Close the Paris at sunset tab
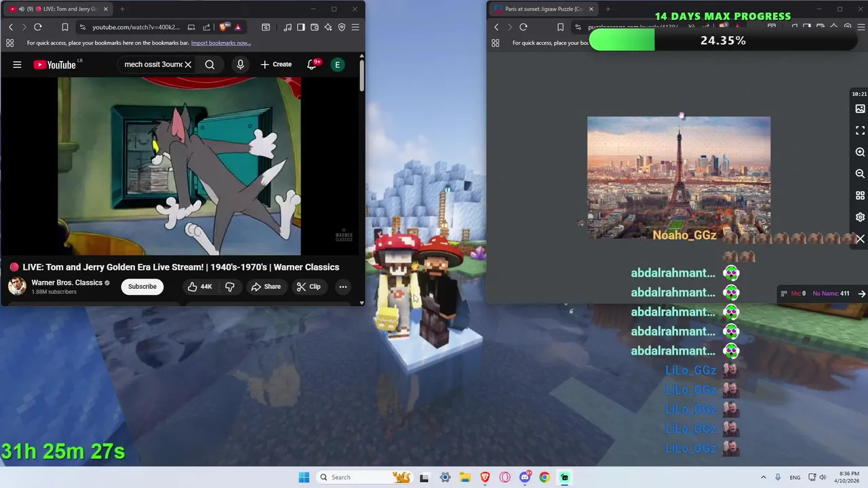 point(591,9)
